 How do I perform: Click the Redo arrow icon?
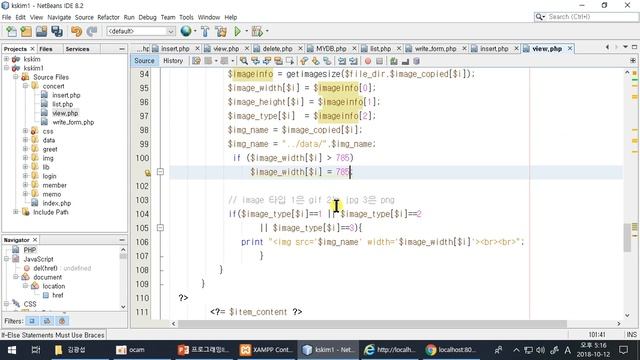(x=92, y=31)
